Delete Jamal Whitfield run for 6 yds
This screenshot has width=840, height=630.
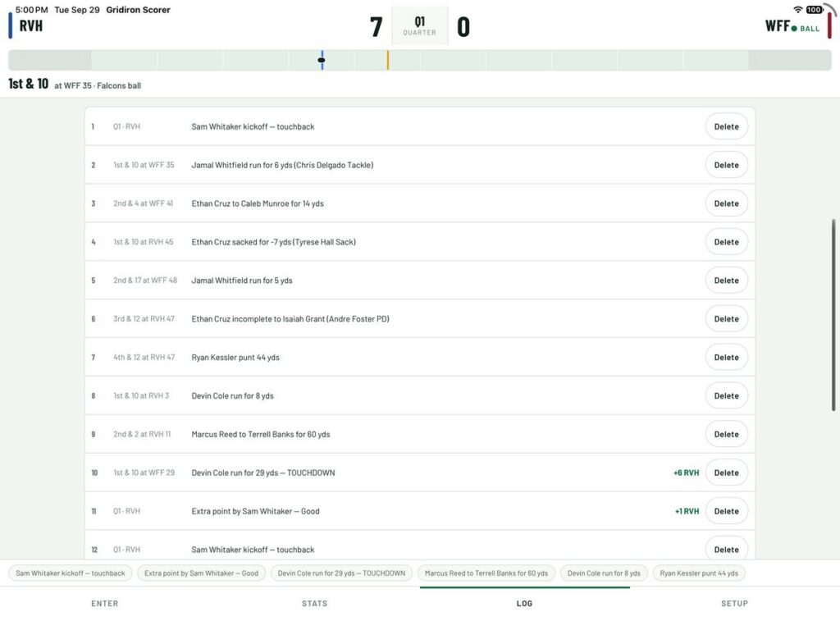[x=727, y=165]
